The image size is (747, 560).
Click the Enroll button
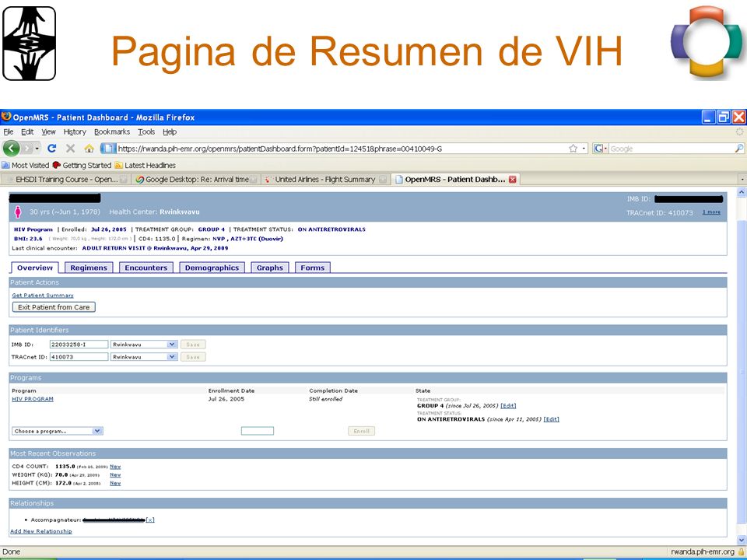point(362,431)
